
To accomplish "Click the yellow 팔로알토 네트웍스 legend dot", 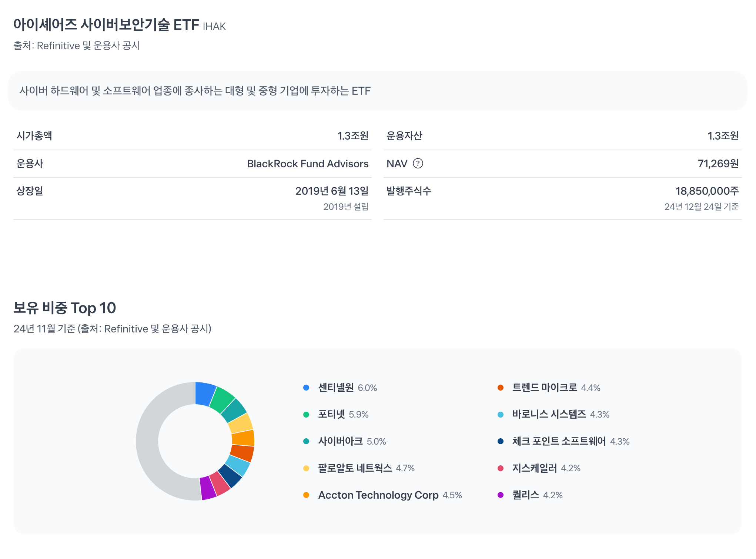I will (306, 468).
